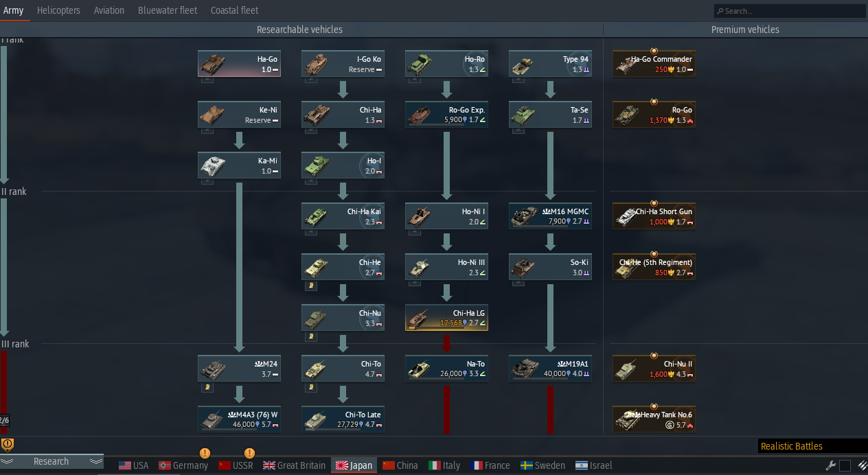Select premium Chi-Nu II tank
This screenshot has height=475, width=868.
(x=654, y=369)
